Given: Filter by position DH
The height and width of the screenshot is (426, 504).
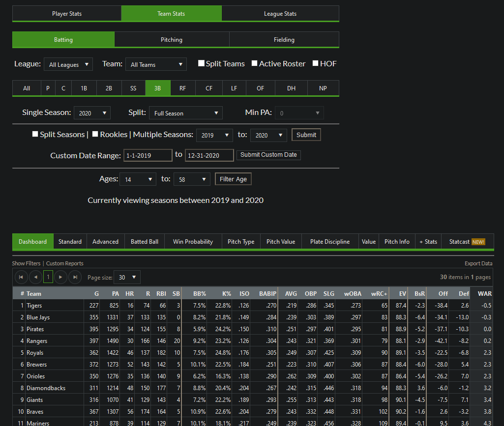Looking at the screenshot, I should click(x=291, y=88).
